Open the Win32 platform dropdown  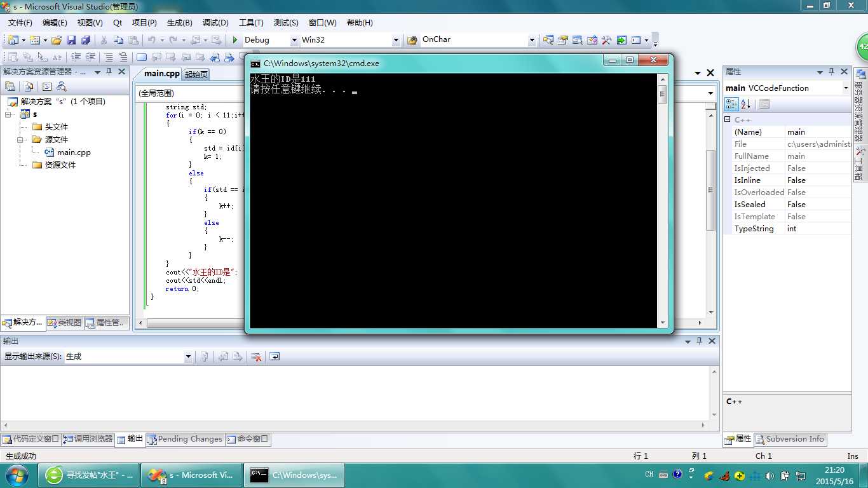coord(396,40)
